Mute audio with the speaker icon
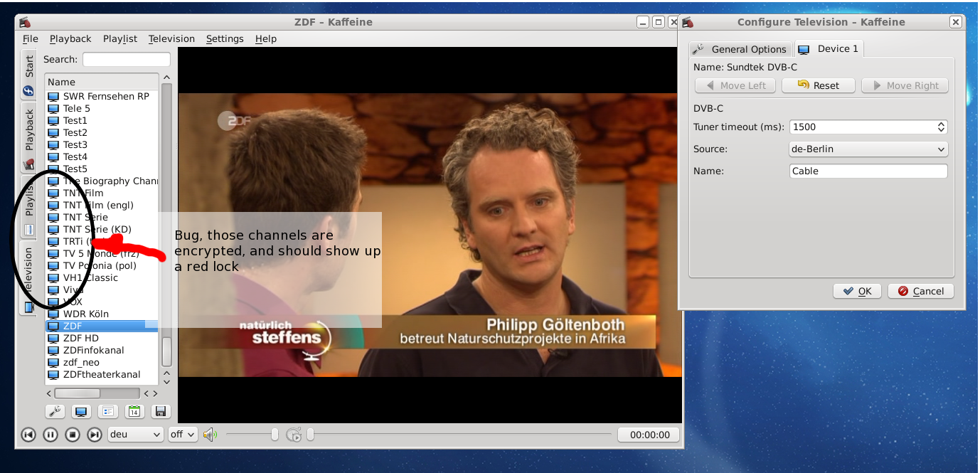The height and width of the screenshot is (473, 980). tap(210, 435)
